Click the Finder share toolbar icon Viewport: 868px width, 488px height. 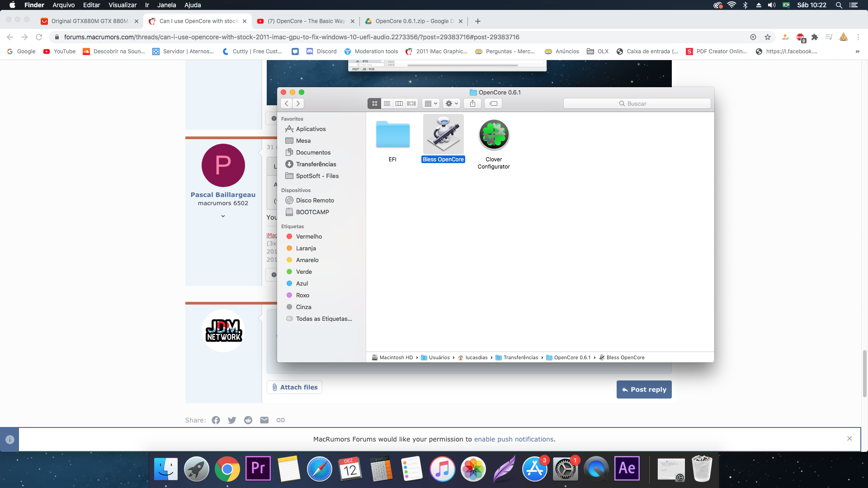tap(472, 103)
